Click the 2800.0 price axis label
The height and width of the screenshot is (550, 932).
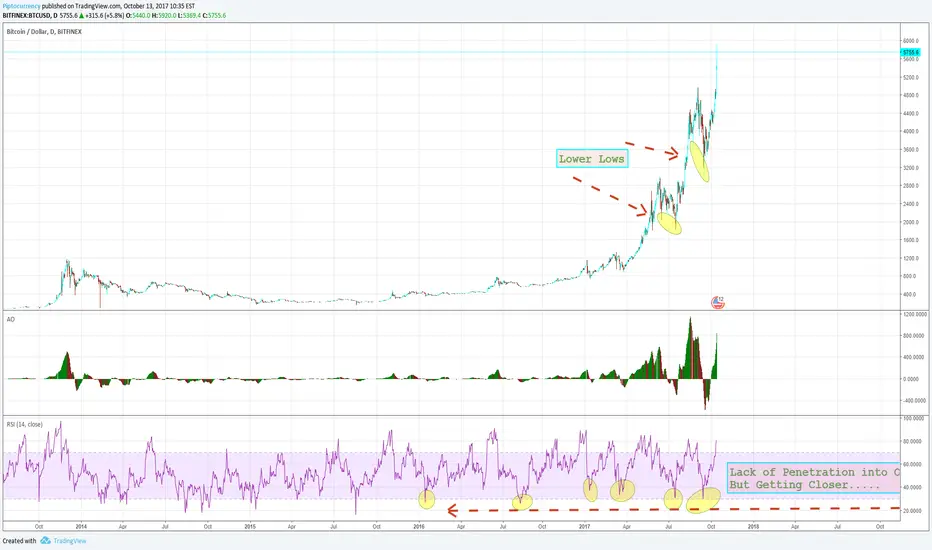pyautogui.click(x=911, y=186)
